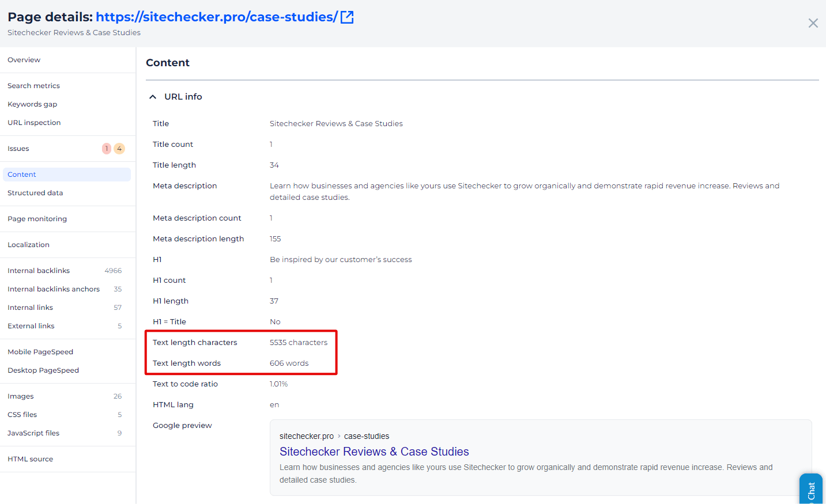Click the HTML lang value 'en'
Screen dimensions: 826x504
pos(274,405)
